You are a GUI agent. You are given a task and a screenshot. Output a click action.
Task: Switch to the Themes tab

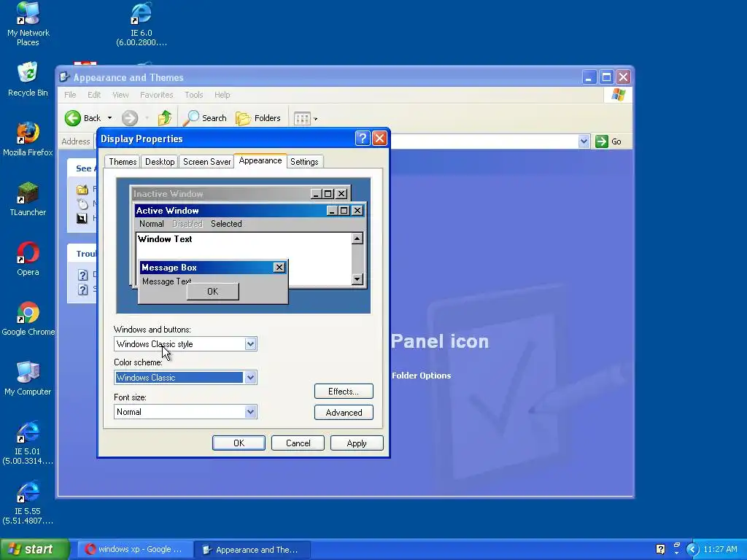123,161
